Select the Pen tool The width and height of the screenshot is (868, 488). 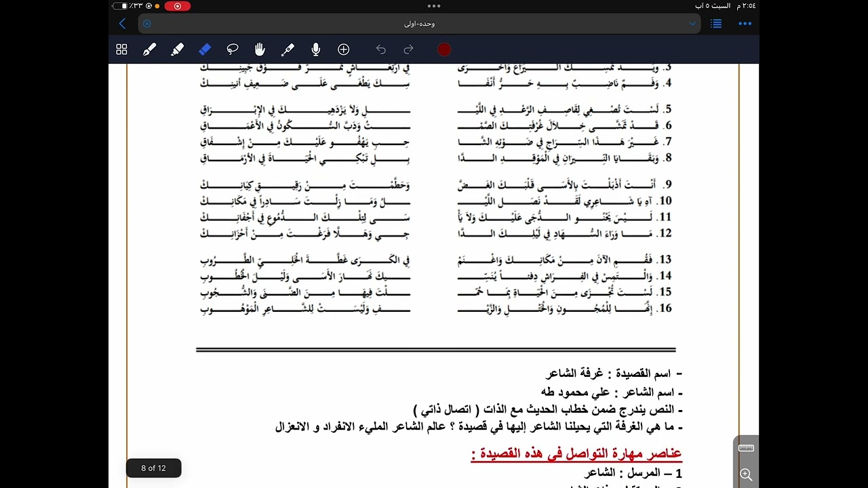[149, 49]
